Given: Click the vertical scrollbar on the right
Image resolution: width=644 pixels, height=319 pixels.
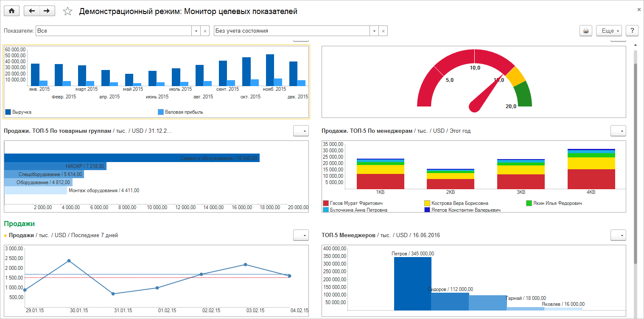Looking at the screenshot, I should click(x=635, y=161).
